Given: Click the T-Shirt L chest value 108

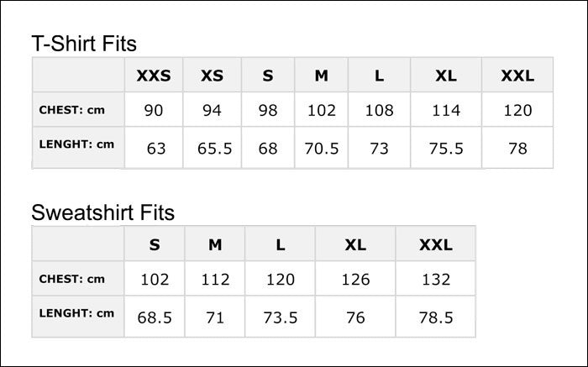Looking at the screenshot, I should (379, 111).
